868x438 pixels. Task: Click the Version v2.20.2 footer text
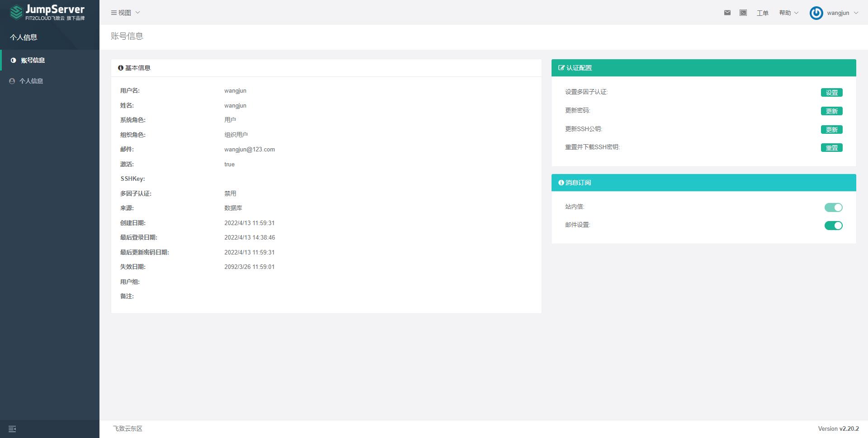[x=838, y=429]
